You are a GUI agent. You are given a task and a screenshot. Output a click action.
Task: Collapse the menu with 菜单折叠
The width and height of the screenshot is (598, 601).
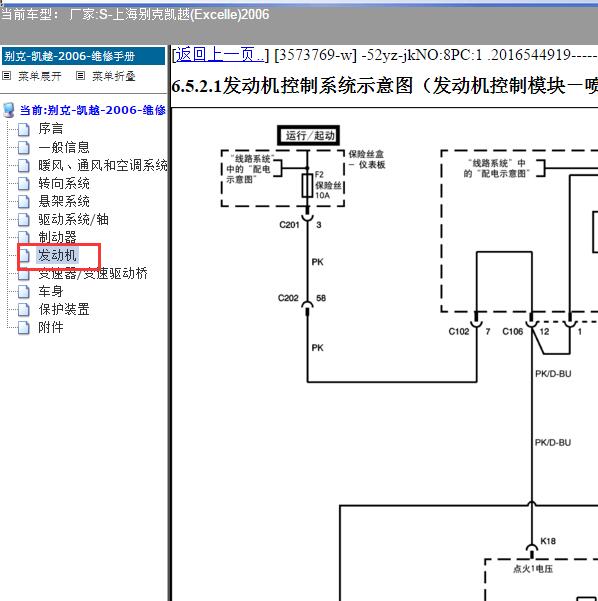[x=114, y=76]
